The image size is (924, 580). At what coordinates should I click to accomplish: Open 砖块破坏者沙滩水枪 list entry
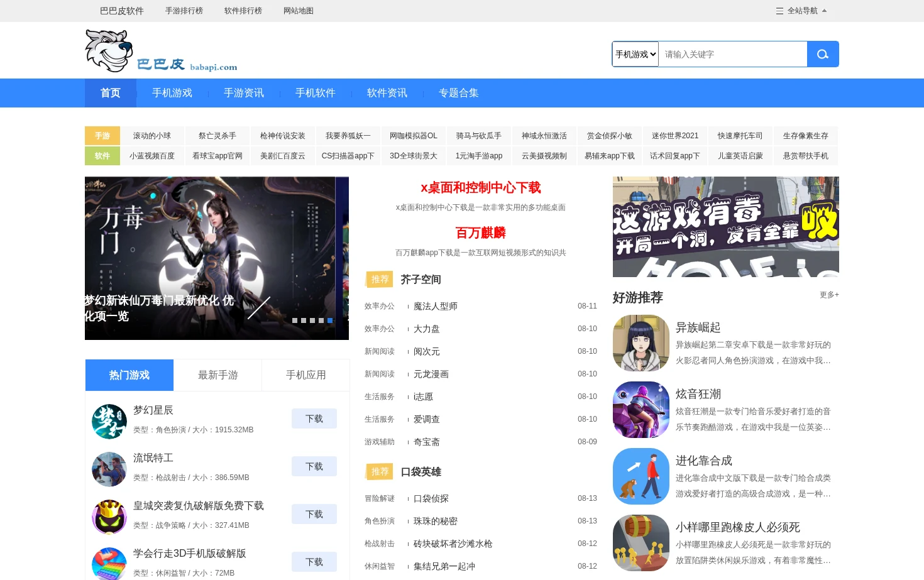tap(453, 544)
